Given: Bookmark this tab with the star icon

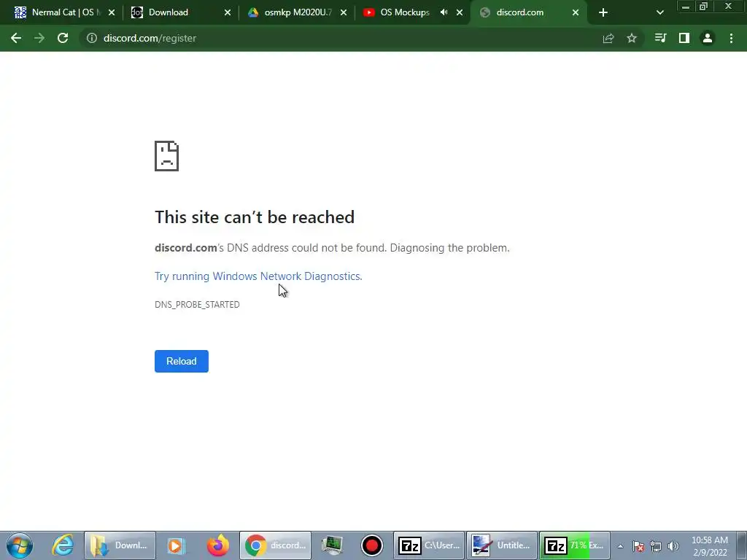Looking at the screenshot, I should [632, 38].
